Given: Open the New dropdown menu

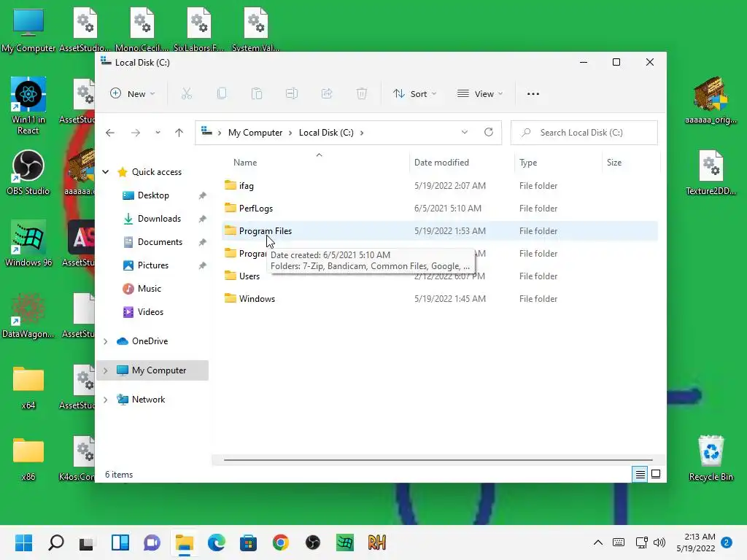Looking at the screenshot, I should pyautogui.click(x=133, y=94).
